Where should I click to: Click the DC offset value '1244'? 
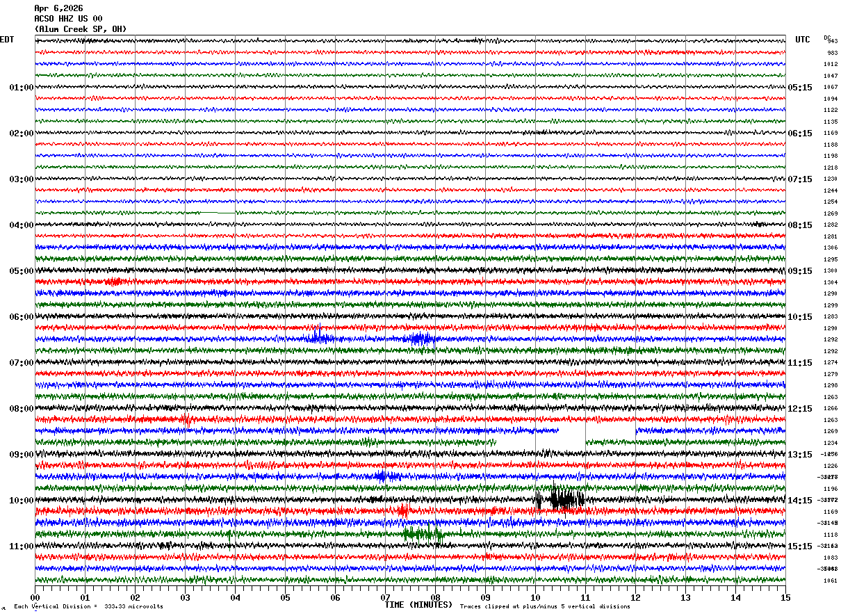(831, 191)
